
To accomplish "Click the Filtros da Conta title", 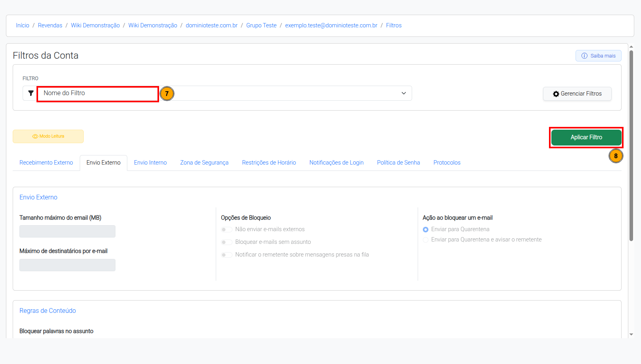I will (46, 56).
